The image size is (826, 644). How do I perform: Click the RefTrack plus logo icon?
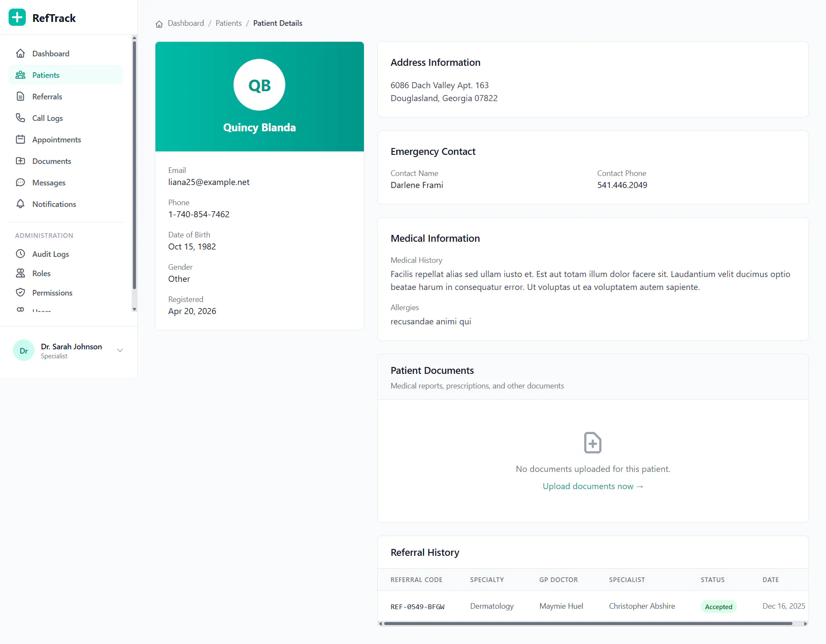(x=17, y=18)
